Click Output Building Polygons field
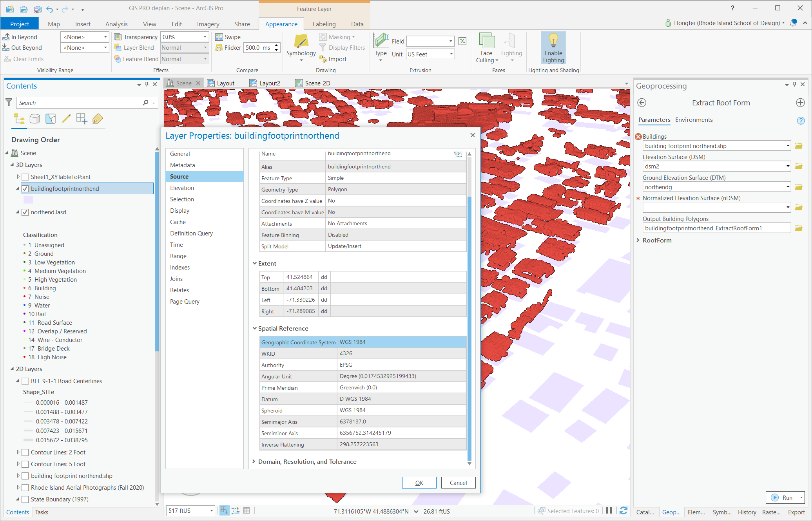 [716, 228]
